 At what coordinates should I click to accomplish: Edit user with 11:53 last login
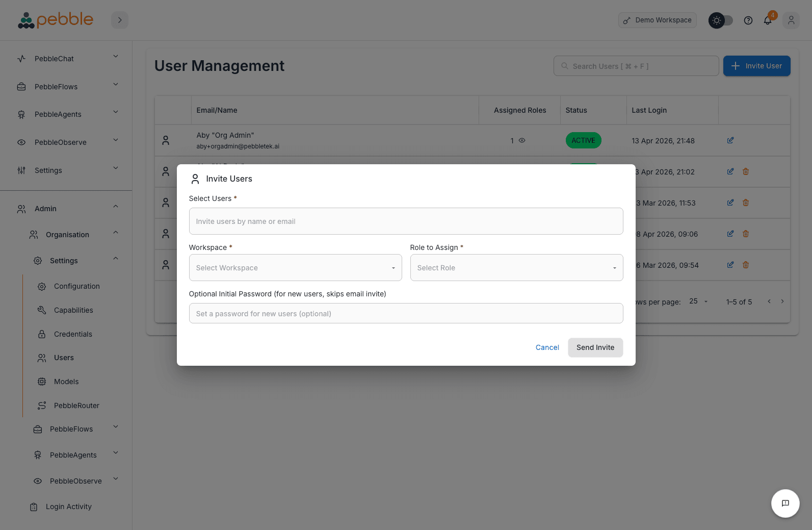(730, 203)
